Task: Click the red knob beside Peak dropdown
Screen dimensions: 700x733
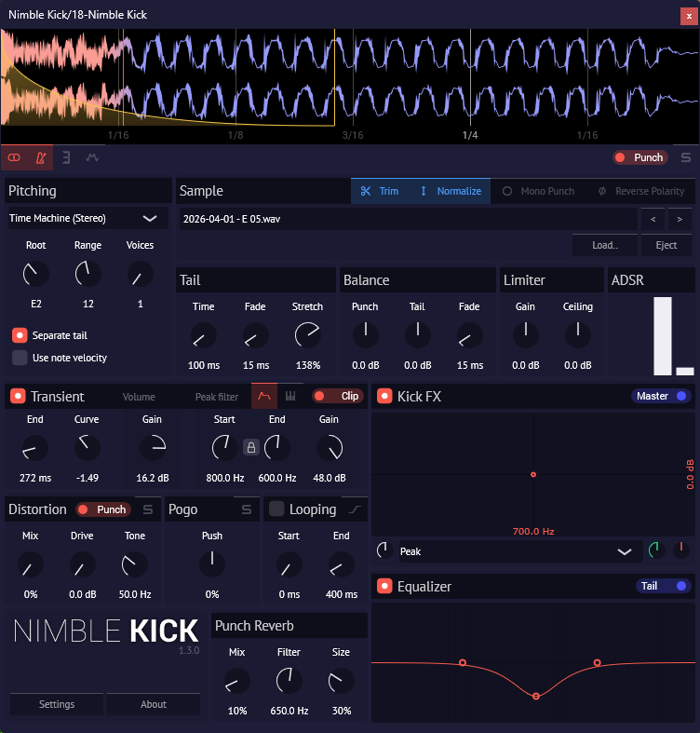Action: [681, 550]
